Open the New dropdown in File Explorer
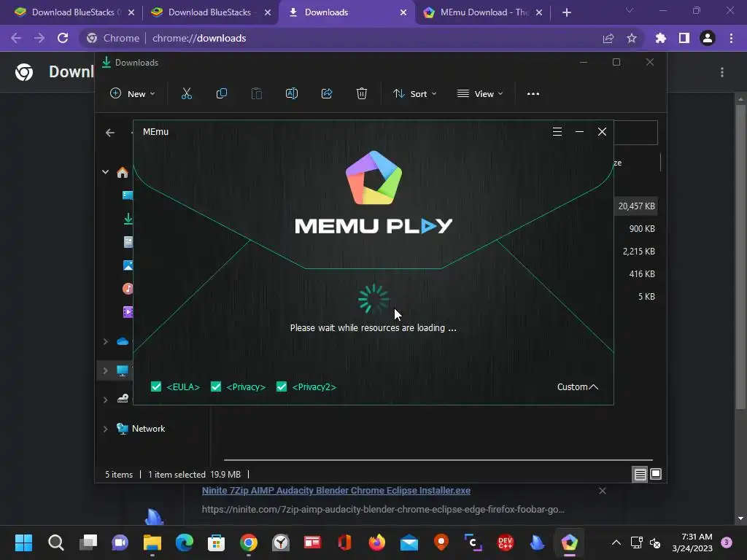747x560 pixels. pyautogui.click(x=133, y=94)
